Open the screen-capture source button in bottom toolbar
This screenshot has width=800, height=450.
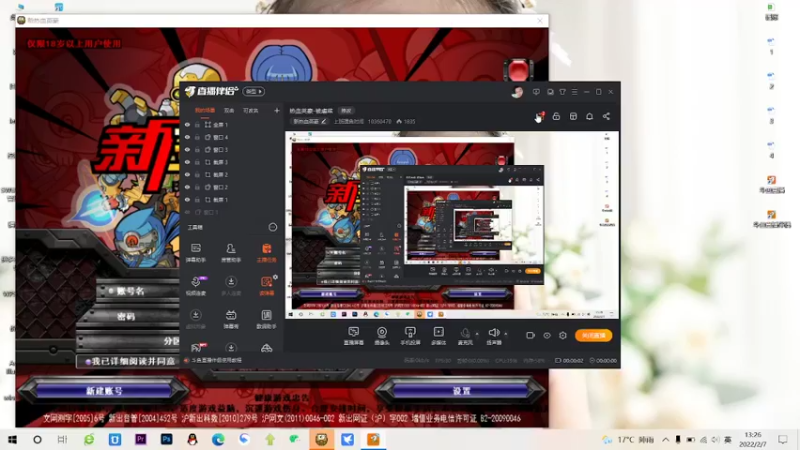pyautogui.click(x=354, y=336)
